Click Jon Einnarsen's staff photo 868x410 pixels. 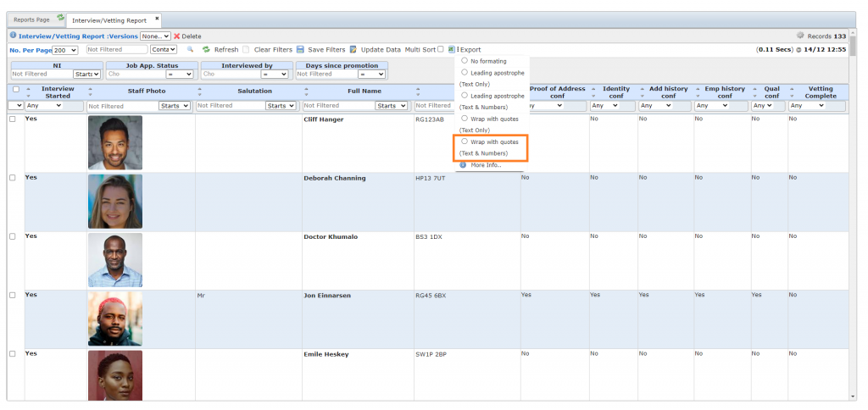115,319
